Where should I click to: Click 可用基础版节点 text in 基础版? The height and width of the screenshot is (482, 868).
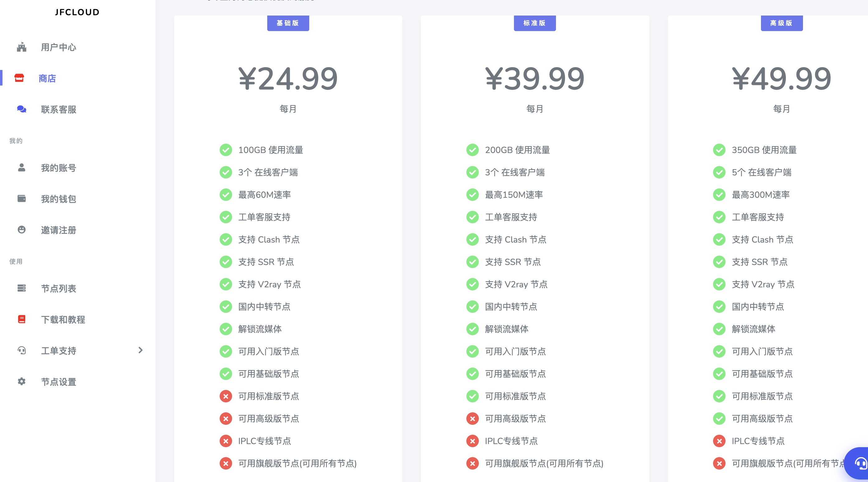[268, 373]
